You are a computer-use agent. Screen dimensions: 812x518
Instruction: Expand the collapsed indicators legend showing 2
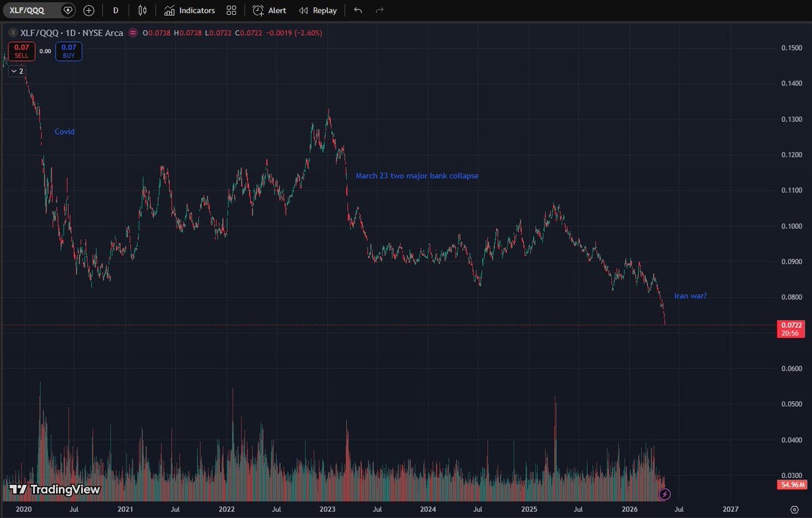click(x=17, y=71)
